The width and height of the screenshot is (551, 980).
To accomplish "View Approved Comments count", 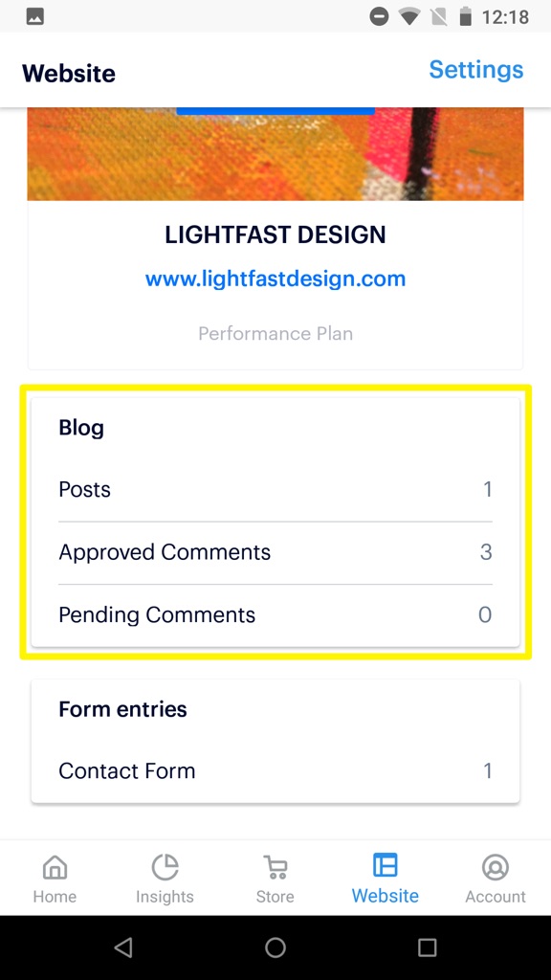I will tap(275, 552).
